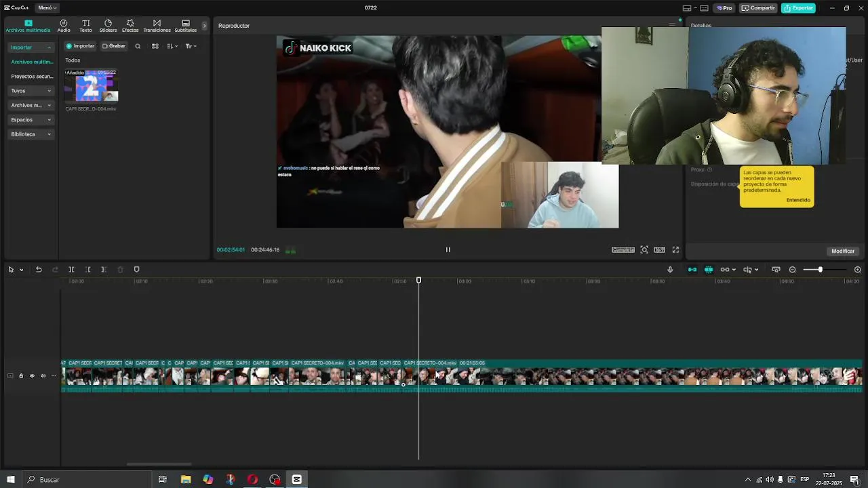The image size is (868, 488).
Task: Open the timeline preview thumbnail settings icon
Action: click(776, 270)
